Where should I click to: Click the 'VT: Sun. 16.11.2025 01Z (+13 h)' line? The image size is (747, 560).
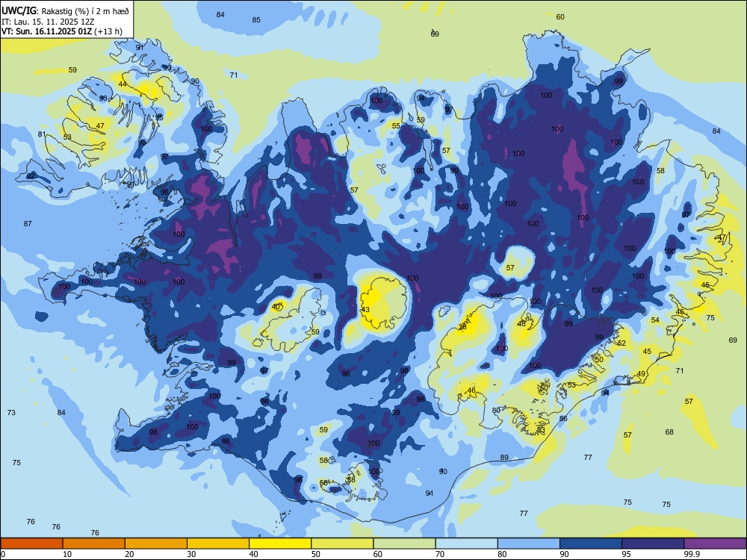pyautogui.click(x=62, y=31)
